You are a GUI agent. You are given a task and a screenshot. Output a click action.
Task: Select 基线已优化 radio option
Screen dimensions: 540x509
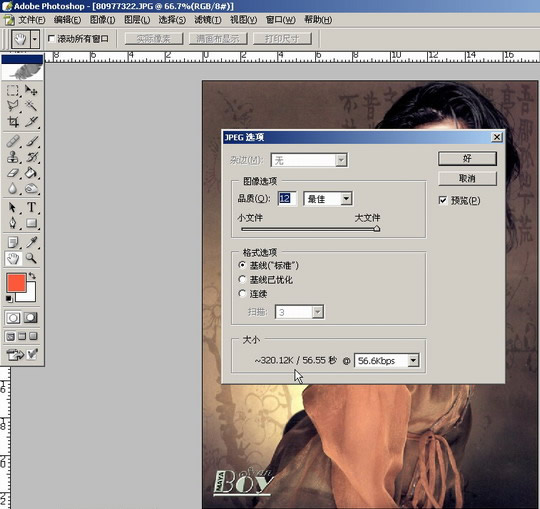pyautogui.click(x=242, y=279)
